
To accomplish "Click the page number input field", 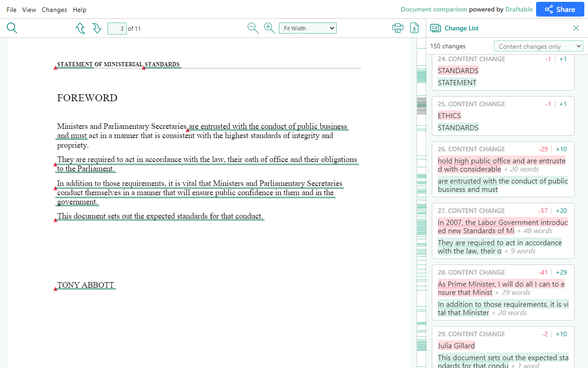I will coord(117,29).
